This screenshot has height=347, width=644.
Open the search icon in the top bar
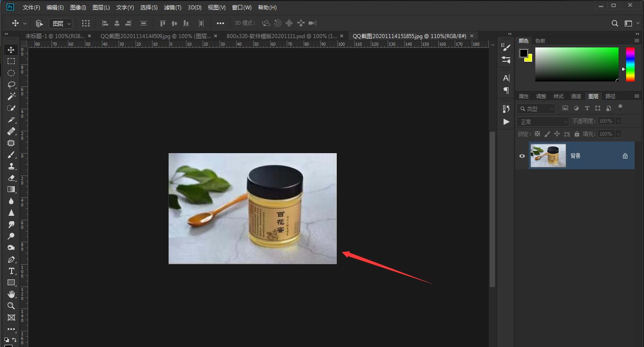(614, 23)
